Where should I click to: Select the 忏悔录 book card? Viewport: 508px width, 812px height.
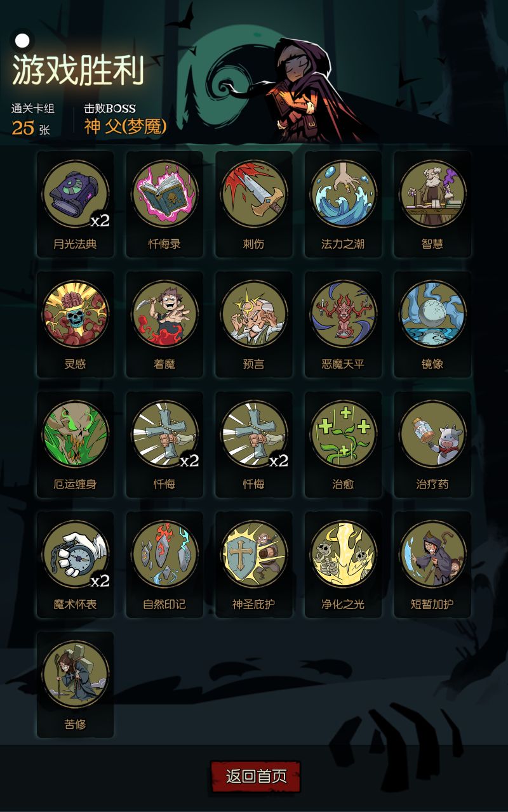click(x=164, y=204)
